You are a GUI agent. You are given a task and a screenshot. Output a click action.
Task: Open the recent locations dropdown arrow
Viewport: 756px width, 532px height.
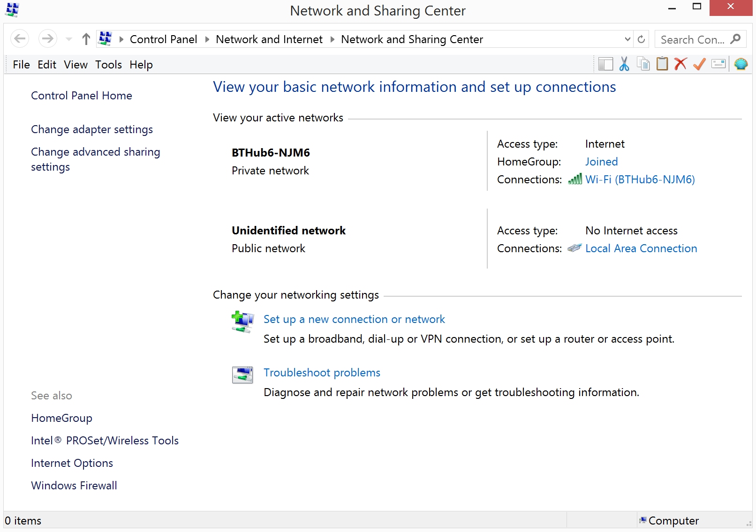coord(69,39)
